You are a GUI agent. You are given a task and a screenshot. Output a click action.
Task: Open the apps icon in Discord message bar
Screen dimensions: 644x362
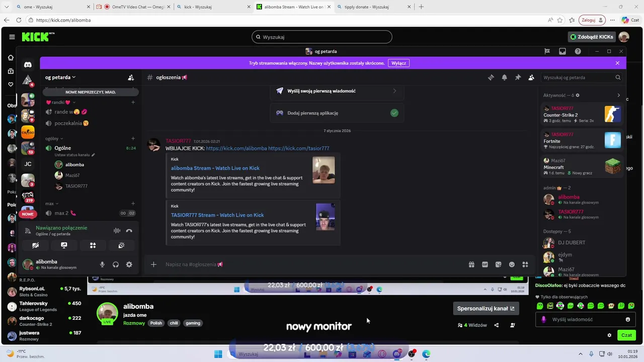point(525,264)
